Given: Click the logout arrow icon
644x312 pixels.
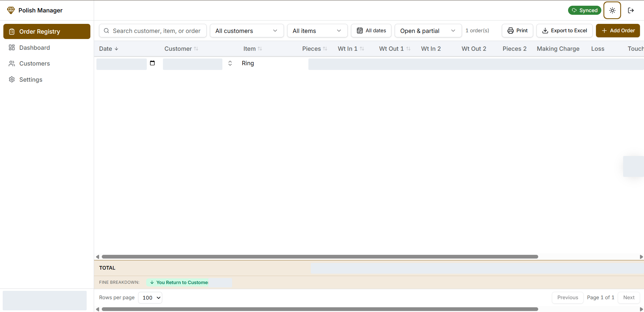Looking at the screenshot, I should pos(631,10).
